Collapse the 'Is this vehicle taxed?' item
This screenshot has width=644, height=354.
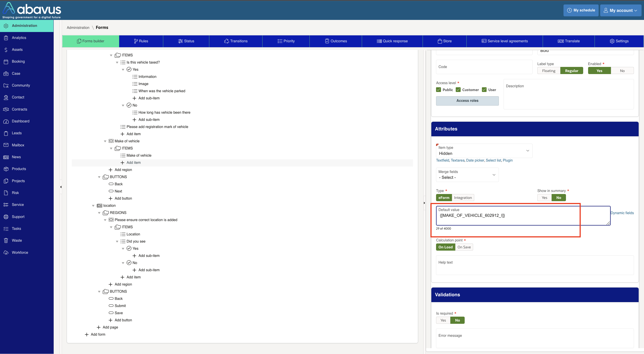117,63
